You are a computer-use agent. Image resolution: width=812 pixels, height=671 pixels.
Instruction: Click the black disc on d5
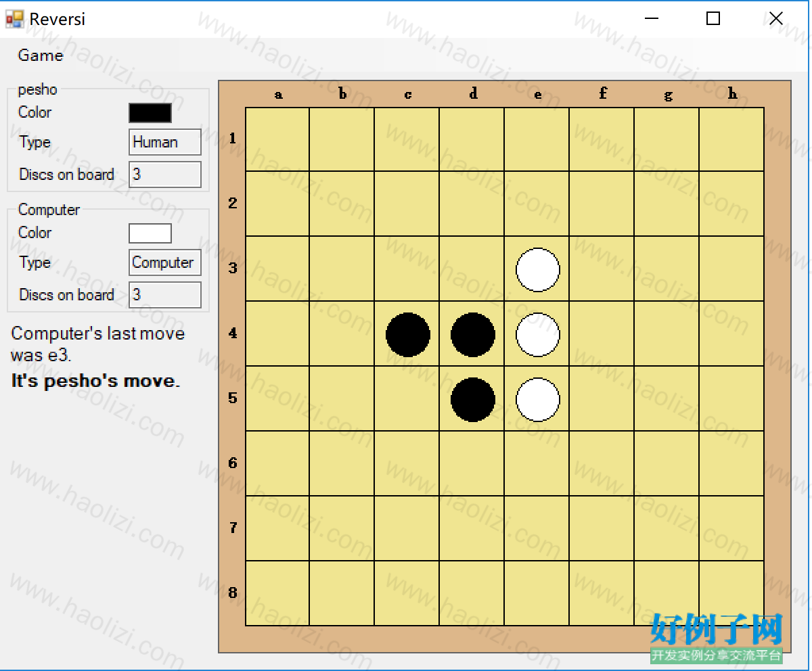coord(473,399)
